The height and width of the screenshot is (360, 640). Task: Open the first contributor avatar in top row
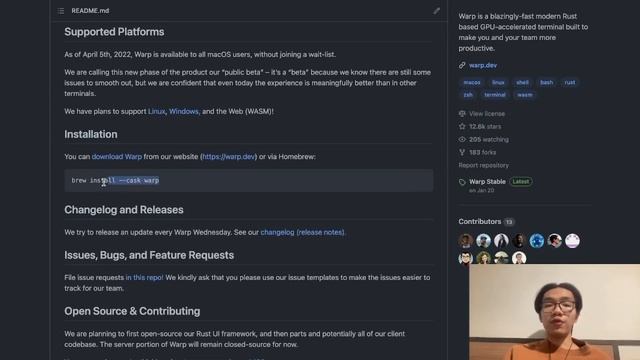tap(466, 241)
